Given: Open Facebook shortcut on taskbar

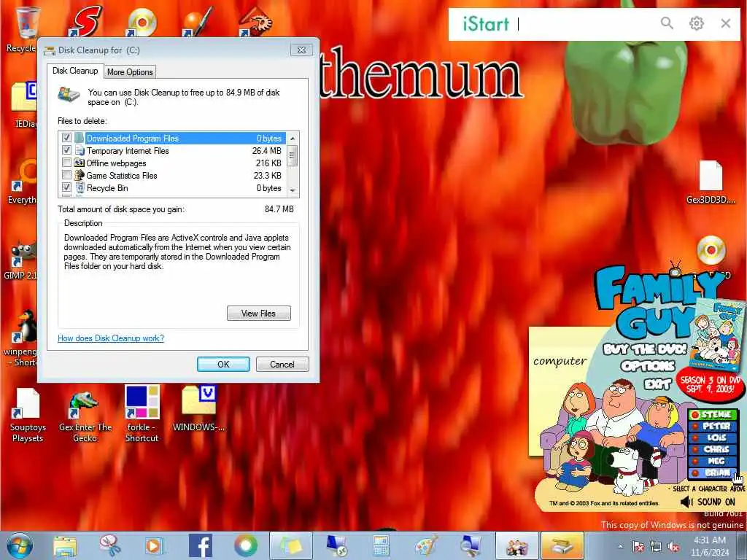Looking at the screenshot, I should point(201,545).
